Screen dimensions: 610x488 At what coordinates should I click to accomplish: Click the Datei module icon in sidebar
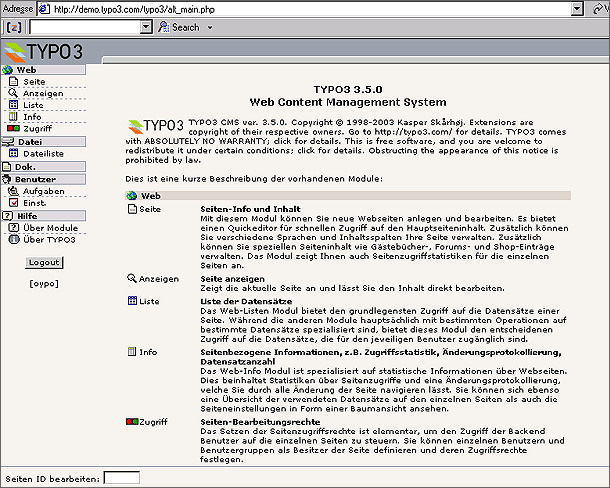(x=8, y=142)
